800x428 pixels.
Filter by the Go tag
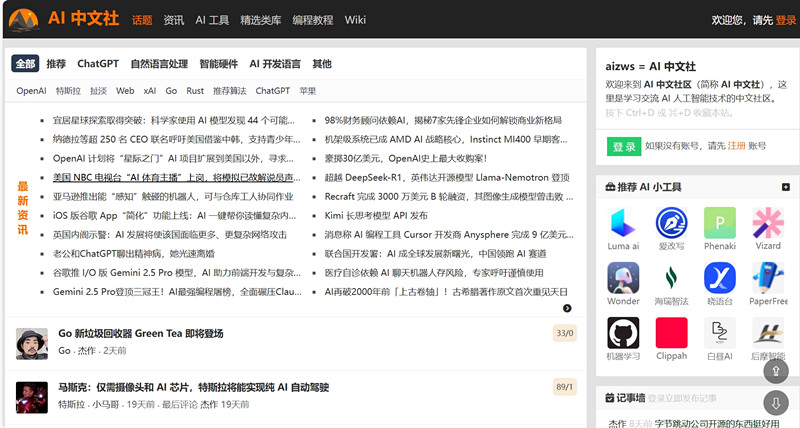171,91
